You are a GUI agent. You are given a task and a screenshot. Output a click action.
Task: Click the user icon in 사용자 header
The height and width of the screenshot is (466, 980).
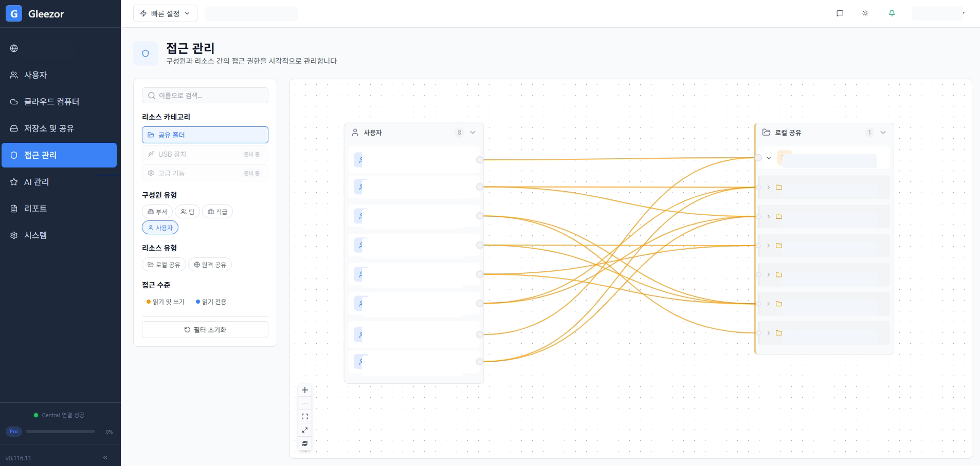(x=355, y=133)
